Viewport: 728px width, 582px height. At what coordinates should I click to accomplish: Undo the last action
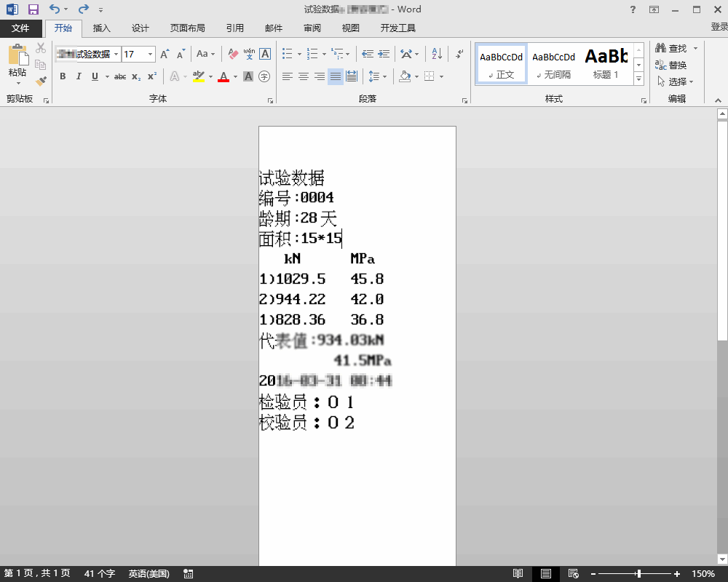pos(55,9)
